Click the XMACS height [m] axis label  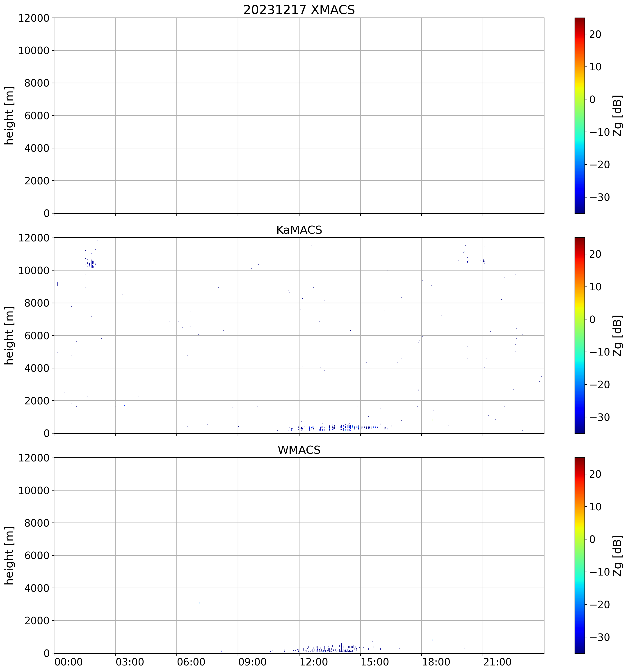tap(9, 115)
